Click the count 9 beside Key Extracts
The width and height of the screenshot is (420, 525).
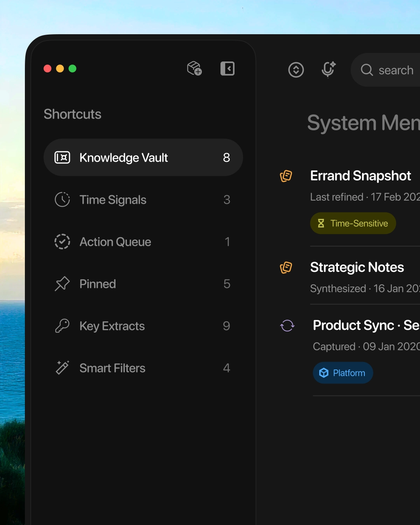[x=227, y=326]
